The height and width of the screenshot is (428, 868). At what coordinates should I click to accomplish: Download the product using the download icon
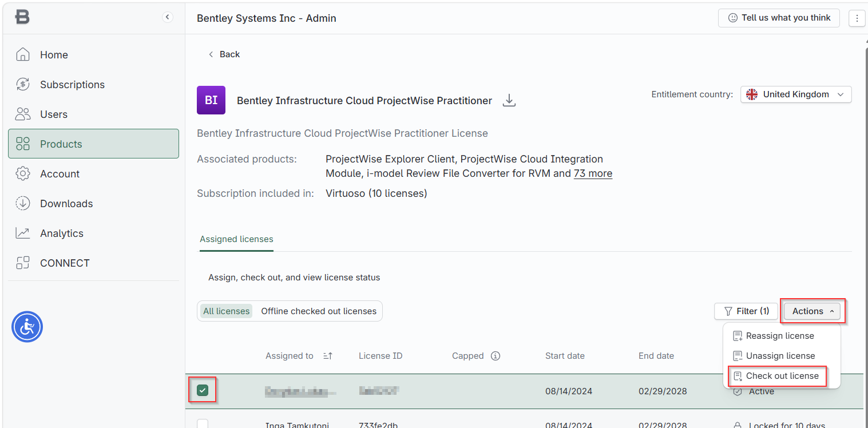click(509, 101)
